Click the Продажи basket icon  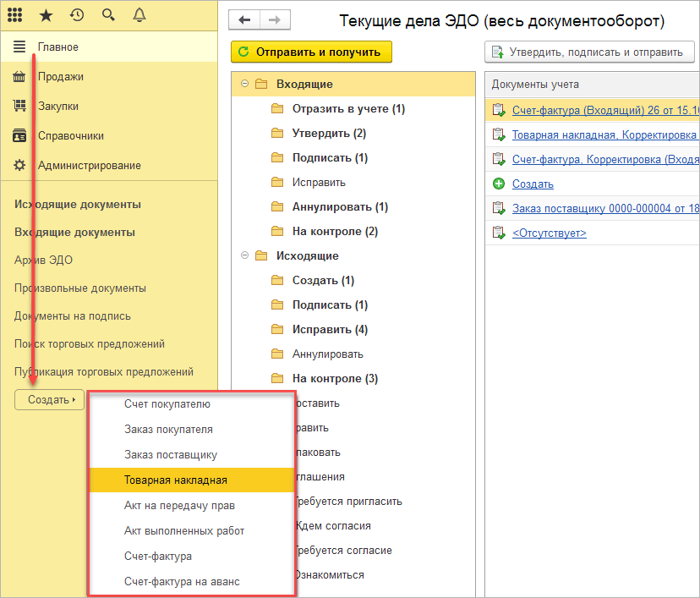coord(19,77)
